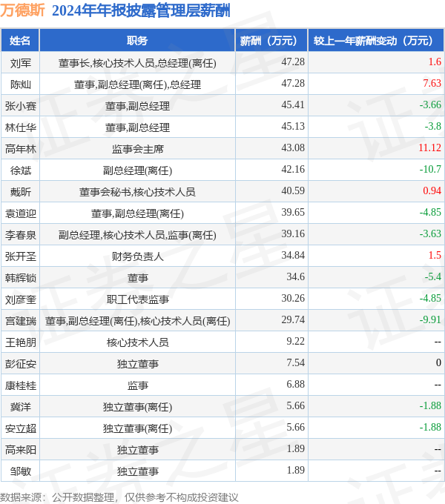Click the position 财务负责人
445x504 pixels.
[137, 257]
